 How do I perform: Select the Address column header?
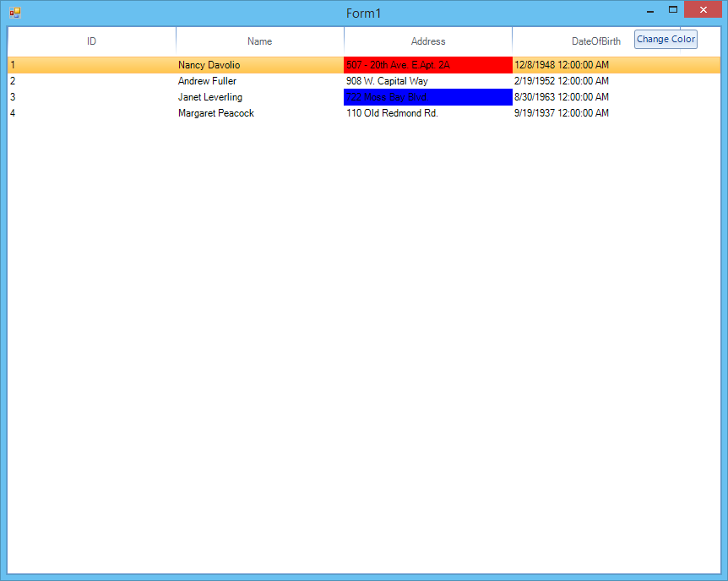click(427, 41)
